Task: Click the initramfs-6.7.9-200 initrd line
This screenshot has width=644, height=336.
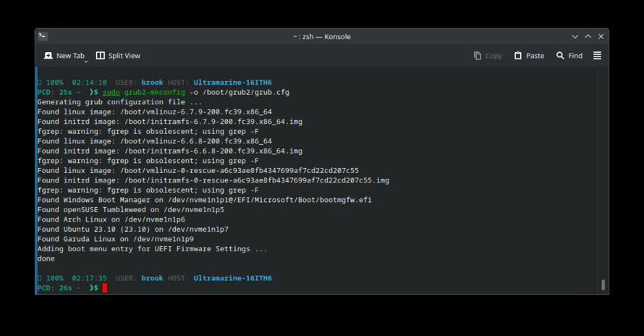Action: tap(169, 122)
